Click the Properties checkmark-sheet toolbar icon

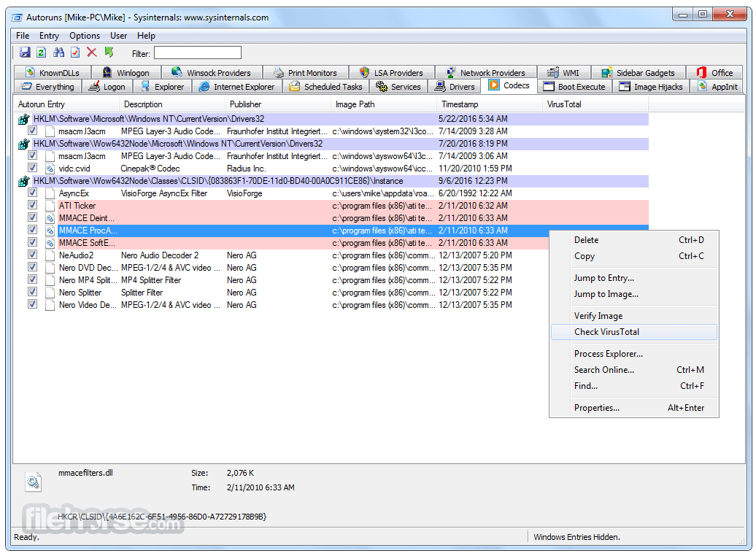75,52
